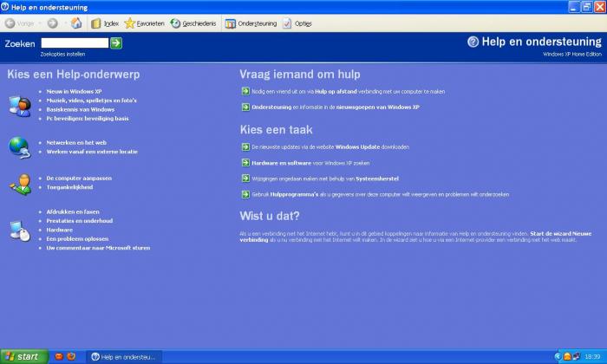Click green arrow beside nieuwsgroepen van Windows XP

tap(245, 107)
